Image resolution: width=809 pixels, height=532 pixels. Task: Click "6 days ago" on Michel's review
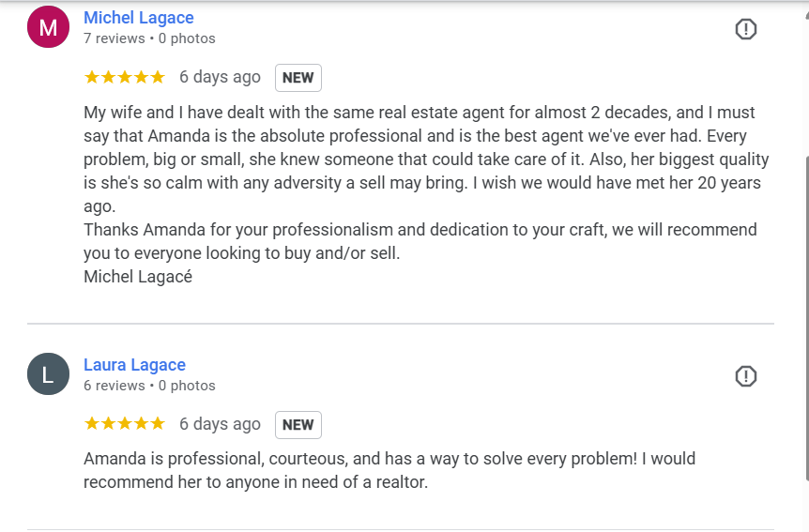pos(220,77)
